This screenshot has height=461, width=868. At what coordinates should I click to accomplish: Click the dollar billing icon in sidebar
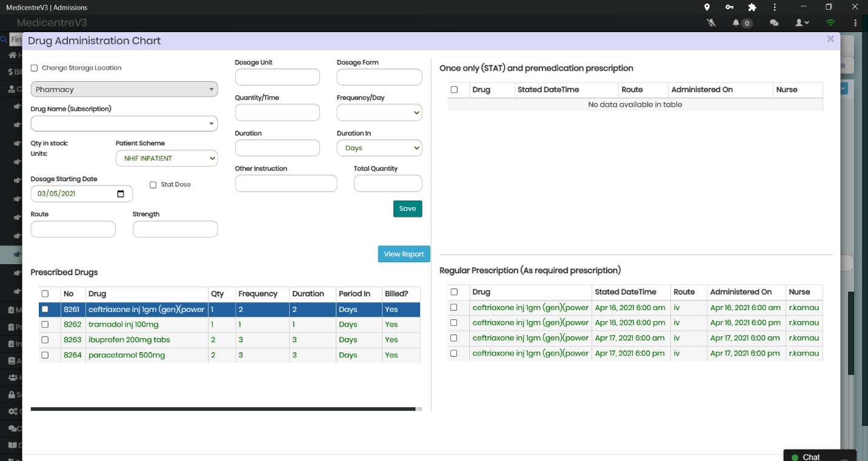(x=10, y=71)
